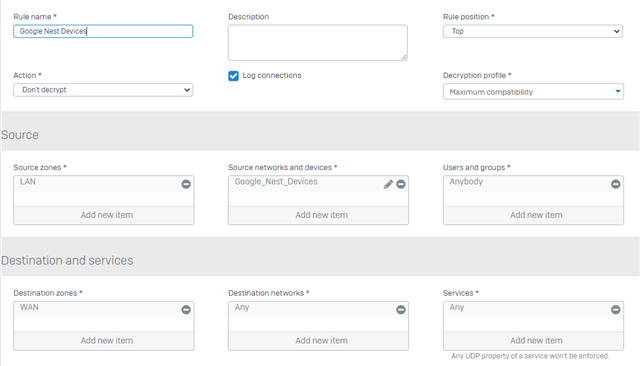Grab the Description box resize handle
640x366 pixels.
pos(404,58)
